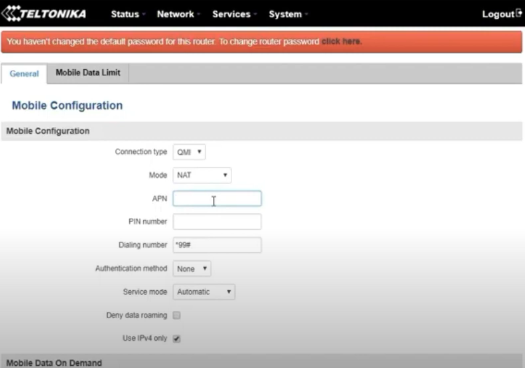
Task: Follow the 'click here' password link
Action: pyautogui.click(x=341, y=42)
